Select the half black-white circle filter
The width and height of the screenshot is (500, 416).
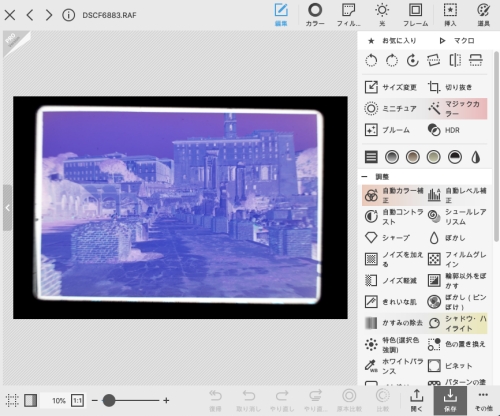pos(455,157)
